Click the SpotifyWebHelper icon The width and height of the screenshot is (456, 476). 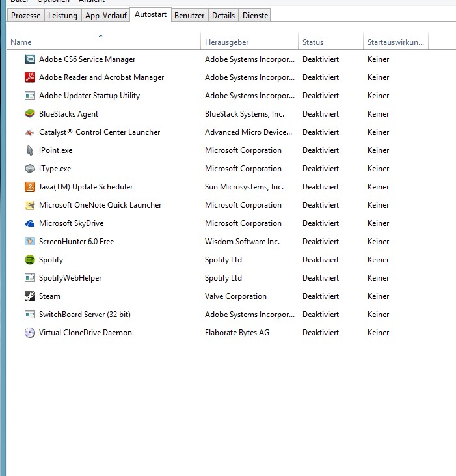coord(30,278)
